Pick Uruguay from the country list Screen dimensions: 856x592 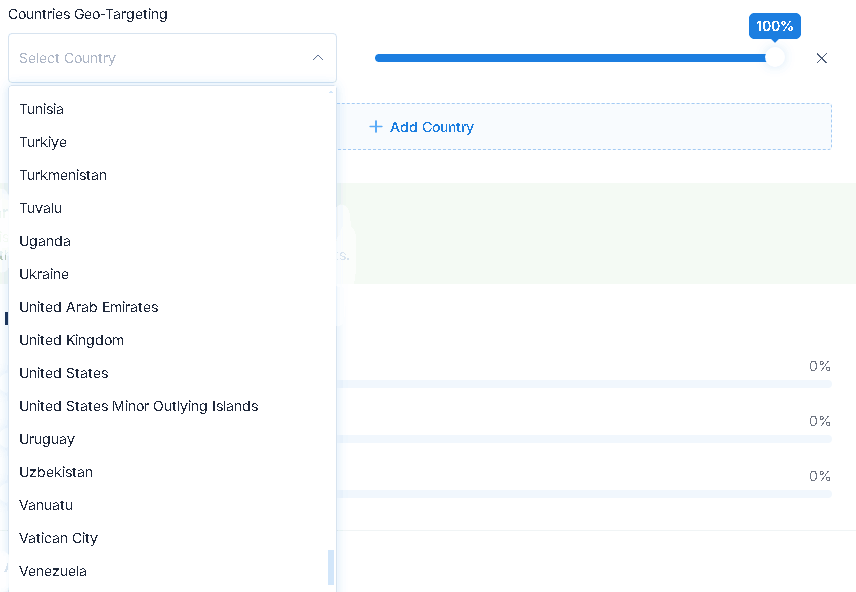pos(173,439)
